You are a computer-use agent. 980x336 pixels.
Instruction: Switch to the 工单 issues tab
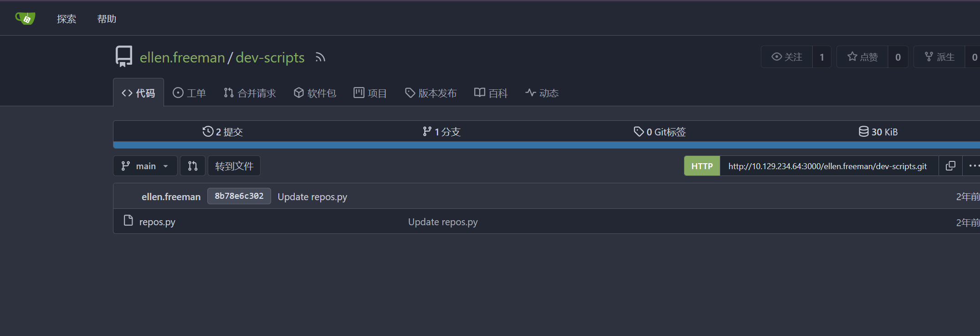click(190, 93)
